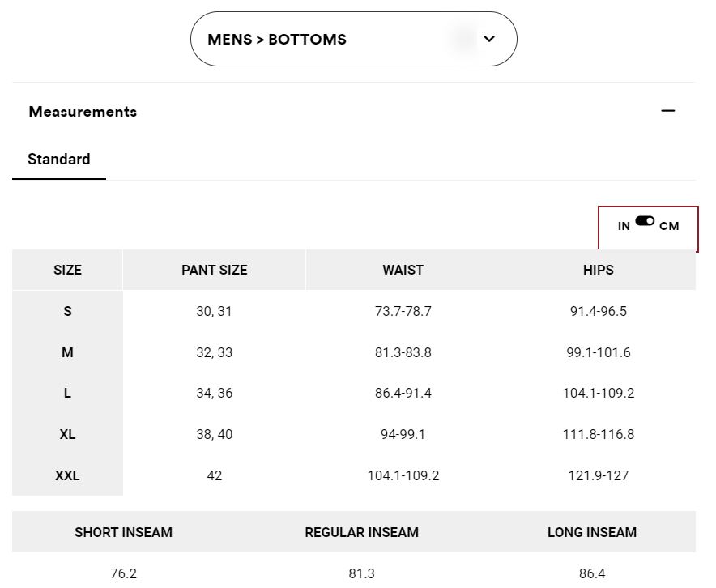
Task: Click the SIZE column header
Action: [67, 270]
